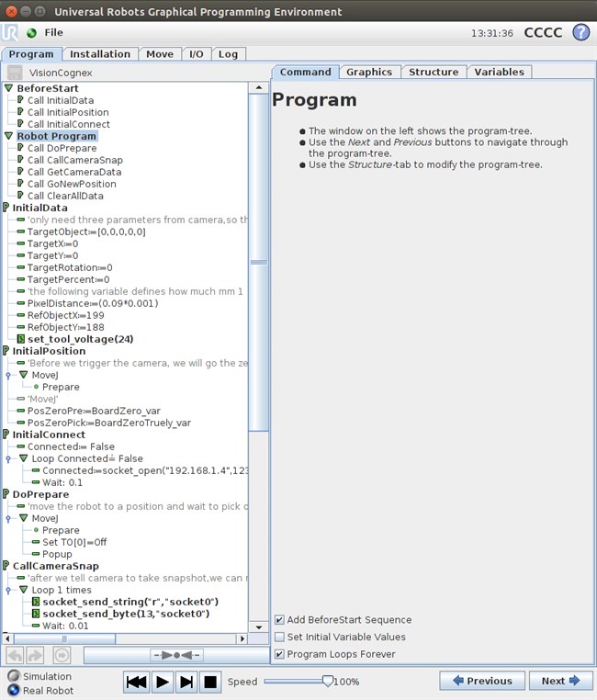Click the UR logo icon

[x=9, y=33]
